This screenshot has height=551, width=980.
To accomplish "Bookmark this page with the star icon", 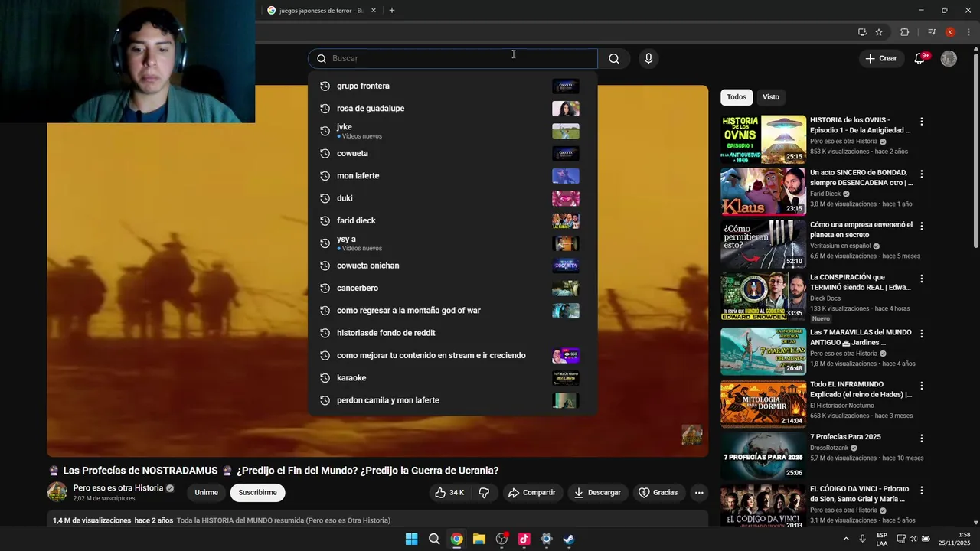I will point(879,32).
